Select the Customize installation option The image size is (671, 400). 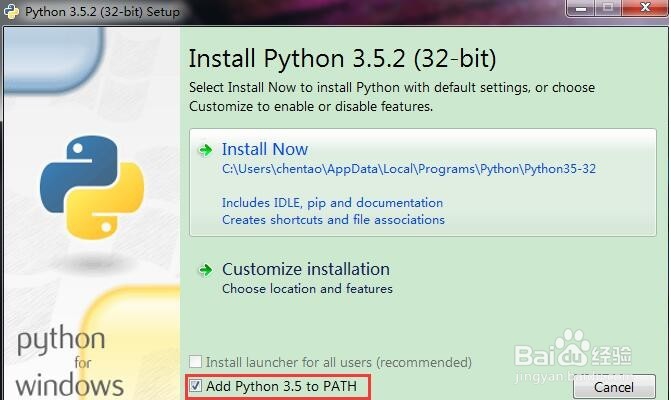coord(305,269)
